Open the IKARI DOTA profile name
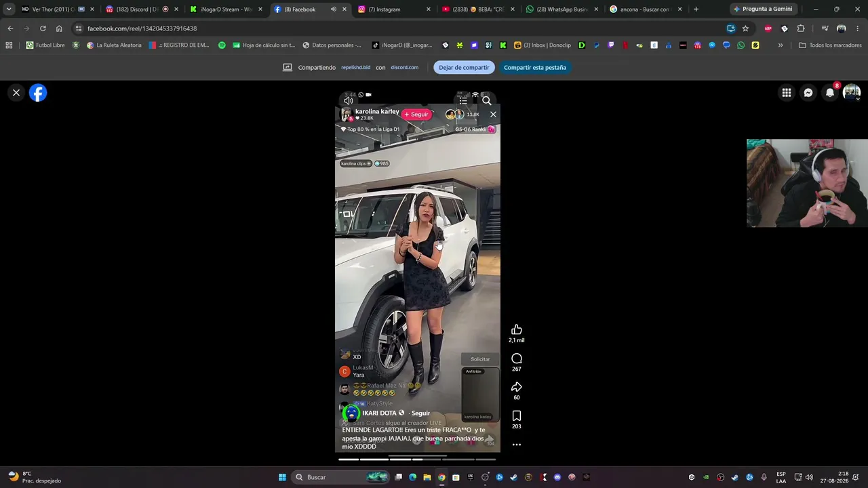The height and width of the screenshot is (488, 868). (379, 413)
